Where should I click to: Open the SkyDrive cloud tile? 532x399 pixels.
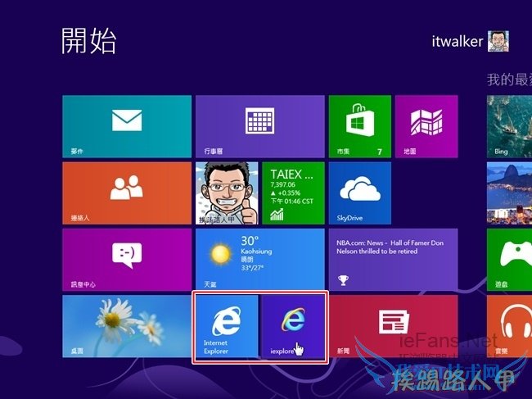coord(360,193)
